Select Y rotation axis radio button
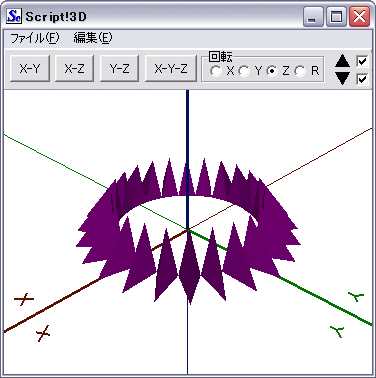The width and height of the screenshot is (376, 378). tap(244, 71)
